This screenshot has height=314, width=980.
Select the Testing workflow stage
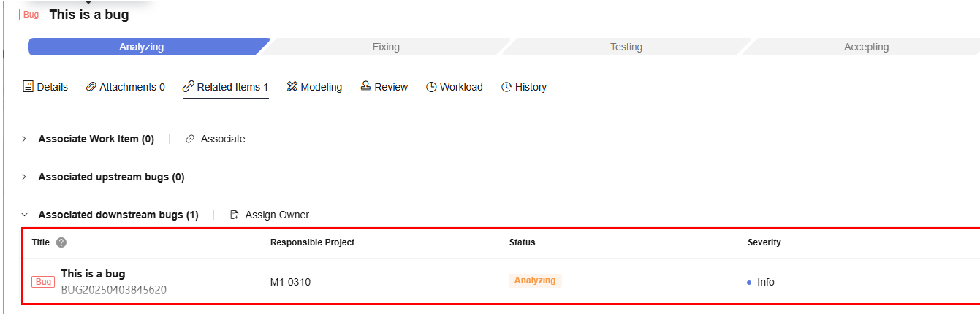pyautogui.click(x=626, y=47)
